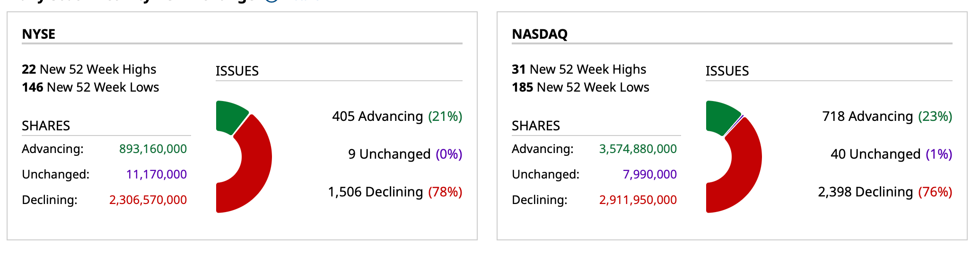This screenshot has height=255, width=980.
Task: Click the NYSE green advancing donut segment
Action: pos(229,116)
